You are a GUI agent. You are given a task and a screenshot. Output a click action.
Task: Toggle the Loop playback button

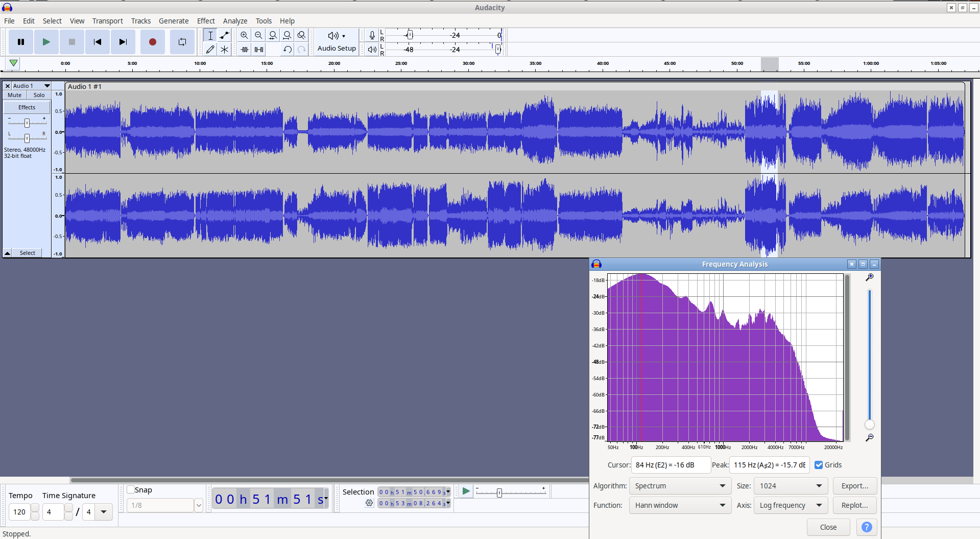(x=182, y=42)
